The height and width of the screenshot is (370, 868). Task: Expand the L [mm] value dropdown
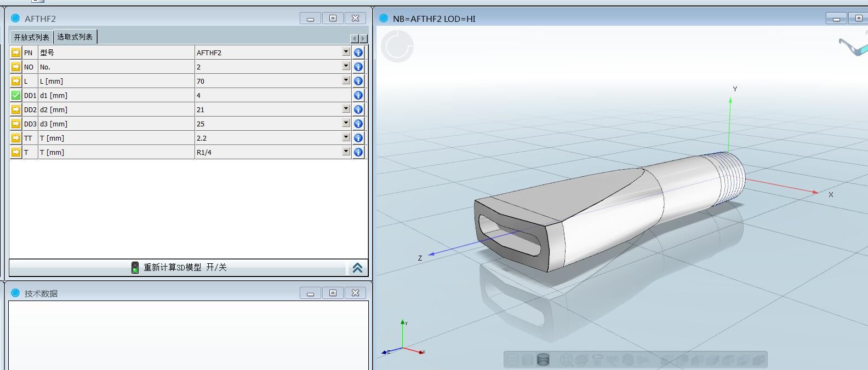click(346, 80)
